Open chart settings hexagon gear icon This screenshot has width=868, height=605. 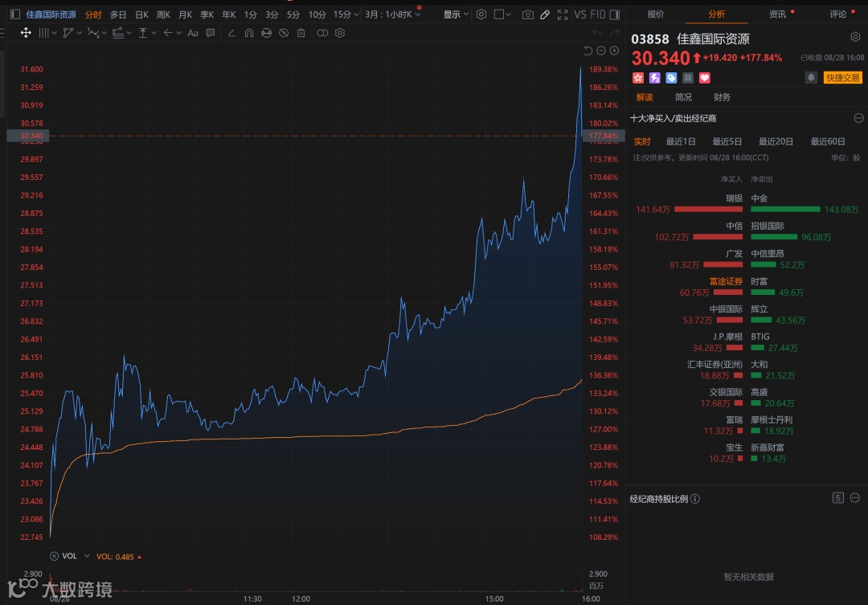[481, 14]
